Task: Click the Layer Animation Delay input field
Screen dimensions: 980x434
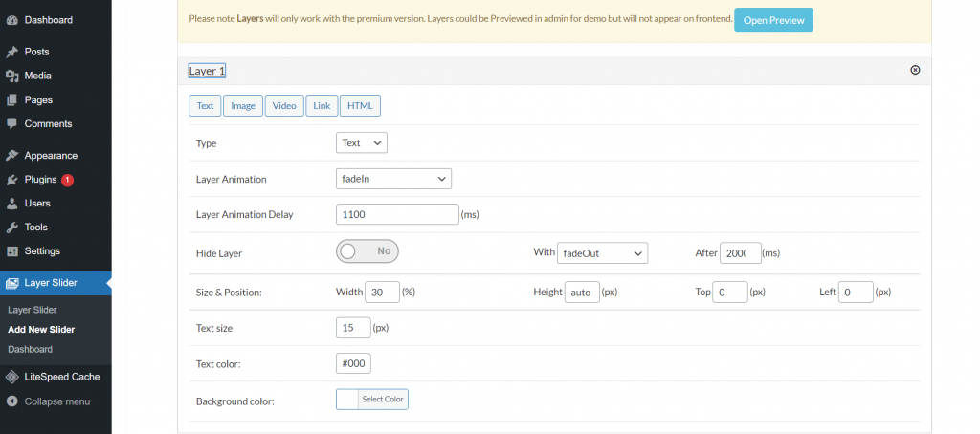Action: (397, 214)
